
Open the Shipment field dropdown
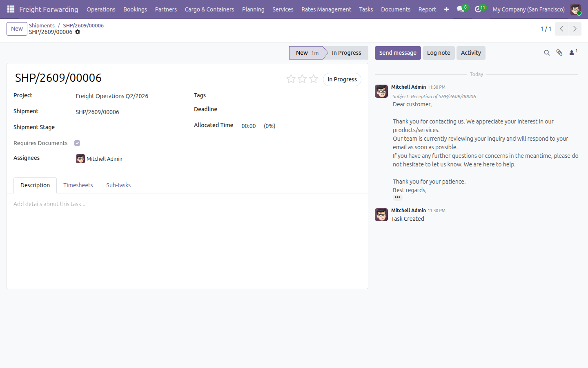[x=129, y=112]
